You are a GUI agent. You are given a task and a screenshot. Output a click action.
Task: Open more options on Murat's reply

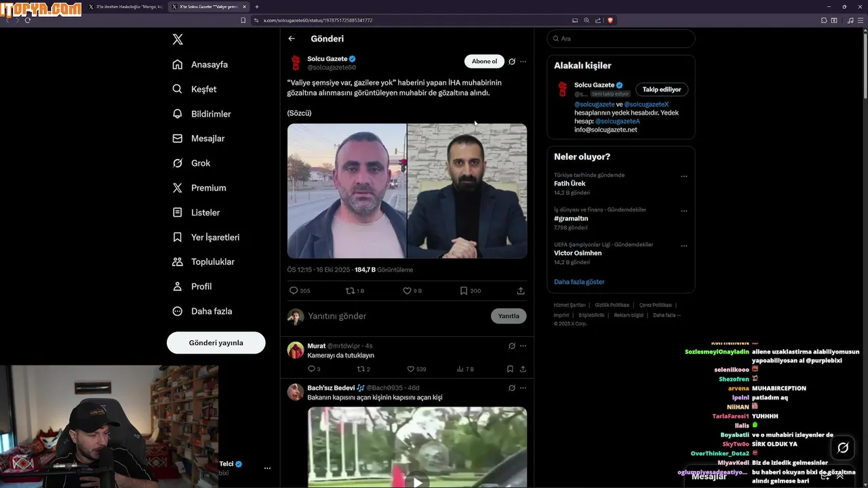coord(523,346)
